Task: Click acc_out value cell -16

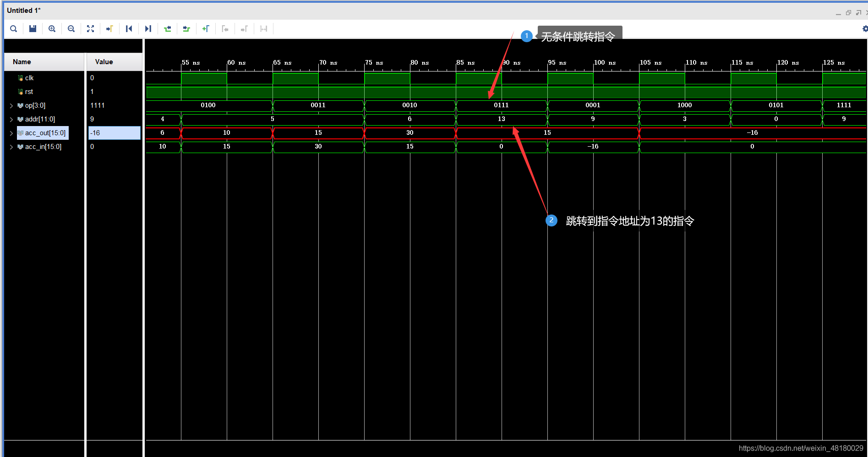Action: pos(114,133)
